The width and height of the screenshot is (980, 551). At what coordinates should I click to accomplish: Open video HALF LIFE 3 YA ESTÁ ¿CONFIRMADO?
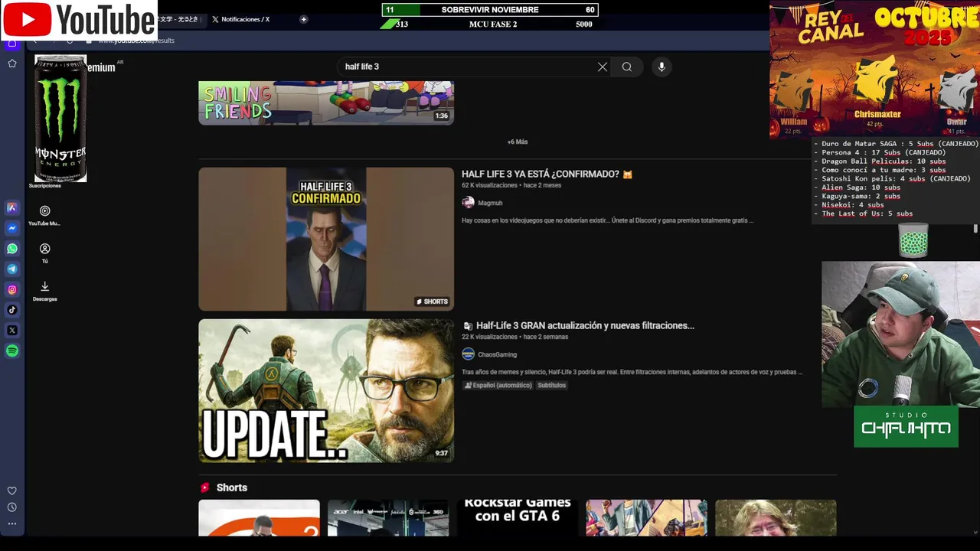tap(547, 174)
